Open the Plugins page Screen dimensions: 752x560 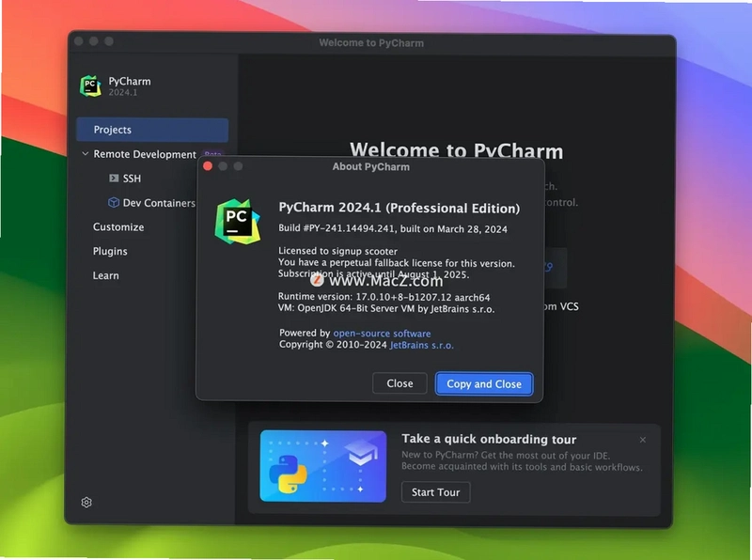tap(110, 251)
